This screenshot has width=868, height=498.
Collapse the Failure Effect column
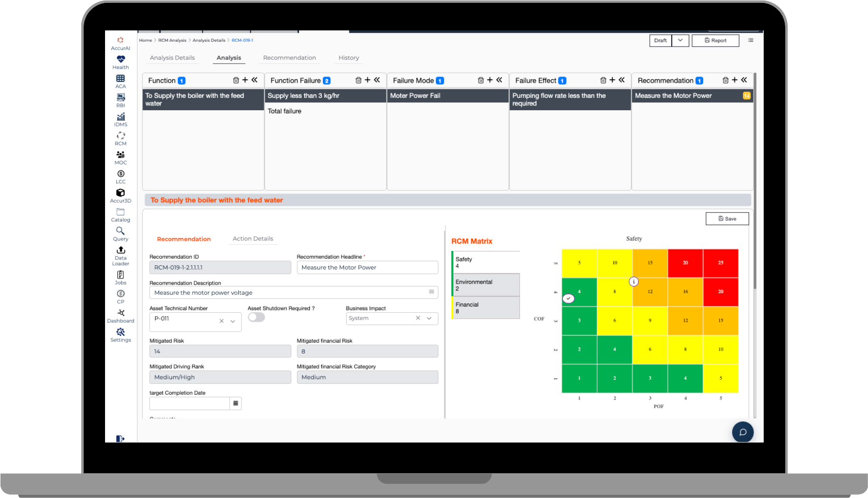click(622, 80)
